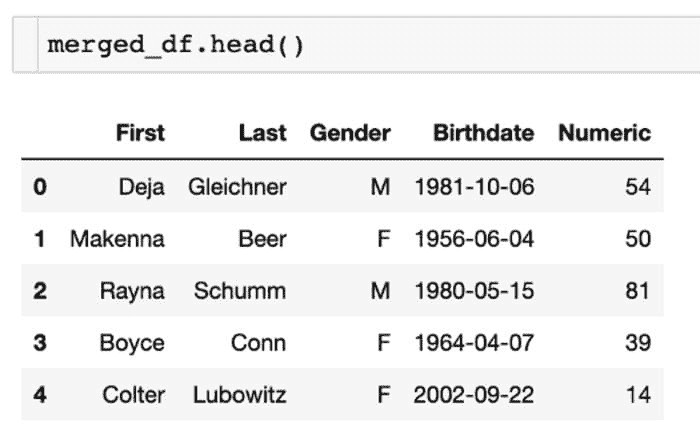Click the Numeric value 81 cell

(x=637, y=291)
